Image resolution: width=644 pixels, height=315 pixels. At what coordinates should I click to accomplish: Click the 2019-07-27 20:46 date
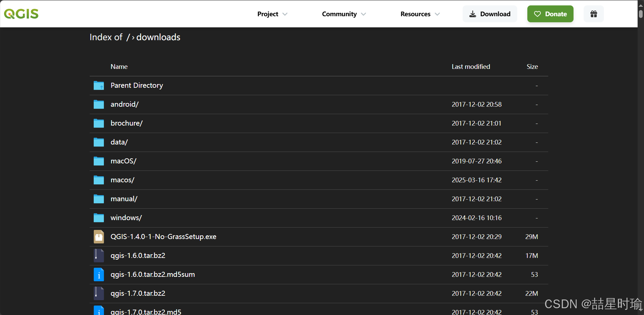tap(477, 161)
